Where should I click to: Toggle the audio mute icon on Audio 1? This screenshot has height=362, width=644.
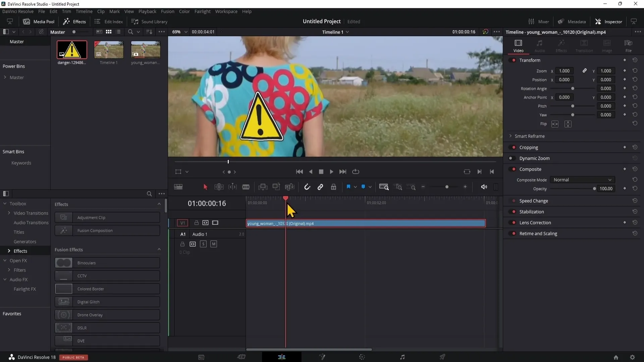213,244
